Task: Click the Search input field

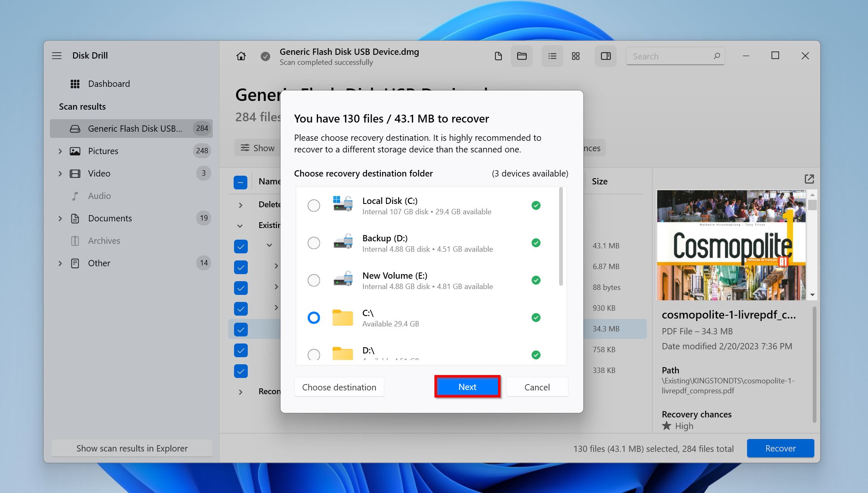Action: [x=669, y=56]
